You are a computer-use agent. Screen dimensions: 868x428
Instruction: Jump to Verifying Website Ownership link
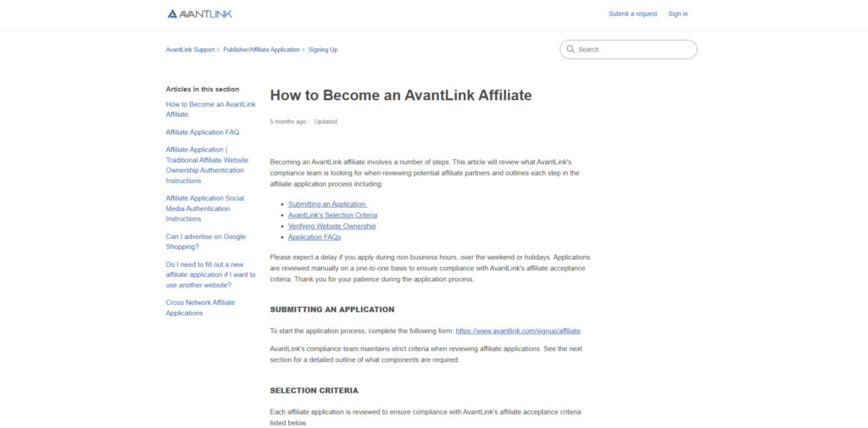(x=331, y=226)
